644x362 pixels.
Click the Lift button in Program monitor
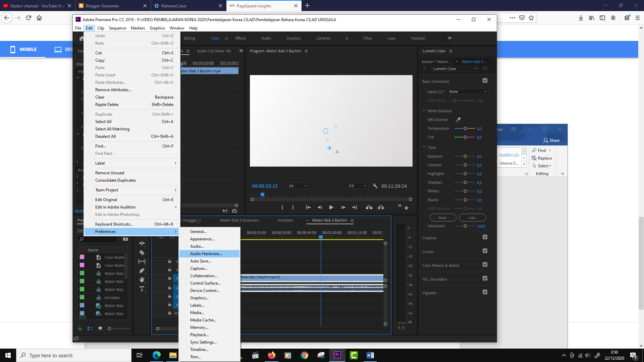[369, 207]
